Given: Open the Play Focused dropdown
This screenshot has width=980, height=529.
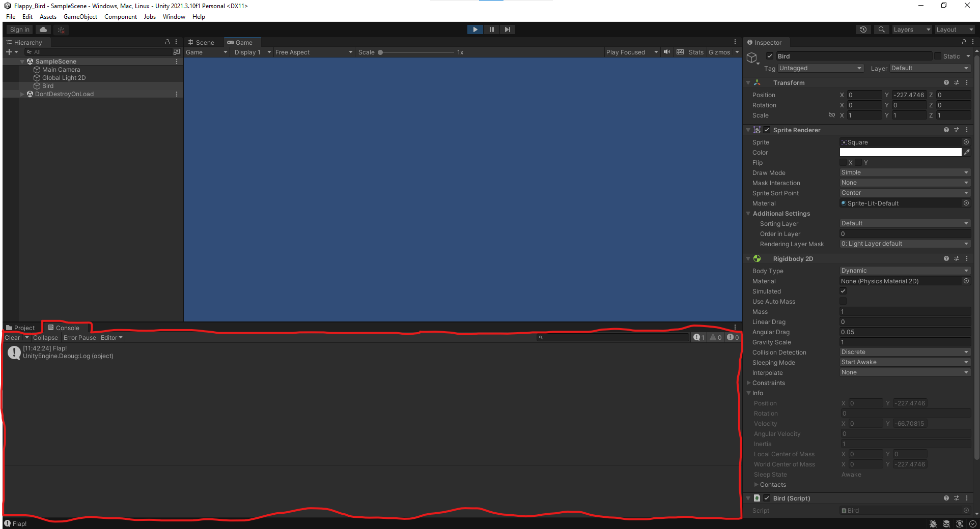Looking at the screenshot, I should click(632, 52).
